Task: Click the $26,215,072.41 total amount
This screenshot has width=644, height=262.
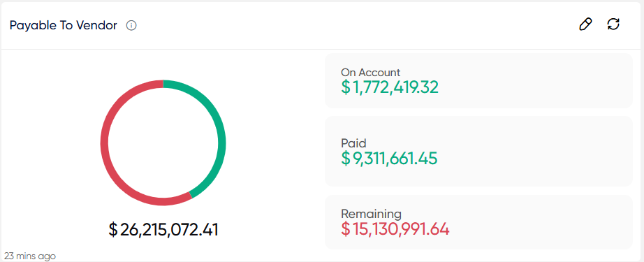Action: point(163,230)
